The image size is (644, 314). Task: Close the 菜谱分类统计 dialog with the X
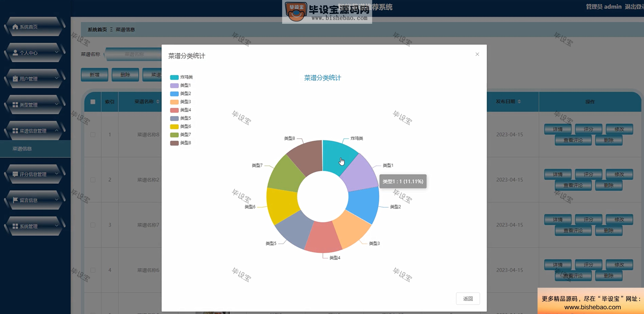[477, 54]
